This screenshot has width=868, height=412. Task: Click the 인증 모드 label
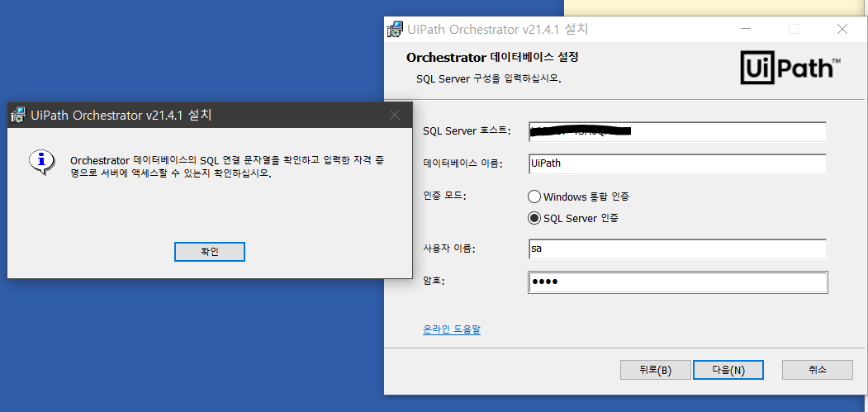[x=444, y=196]
